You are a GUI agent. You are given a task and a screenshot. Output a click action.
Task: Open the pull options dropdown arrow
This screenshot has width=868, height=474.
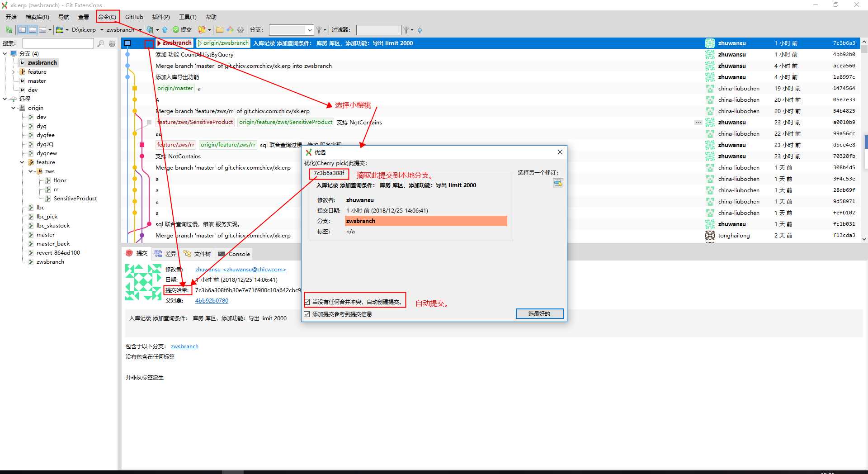point(157,30)
